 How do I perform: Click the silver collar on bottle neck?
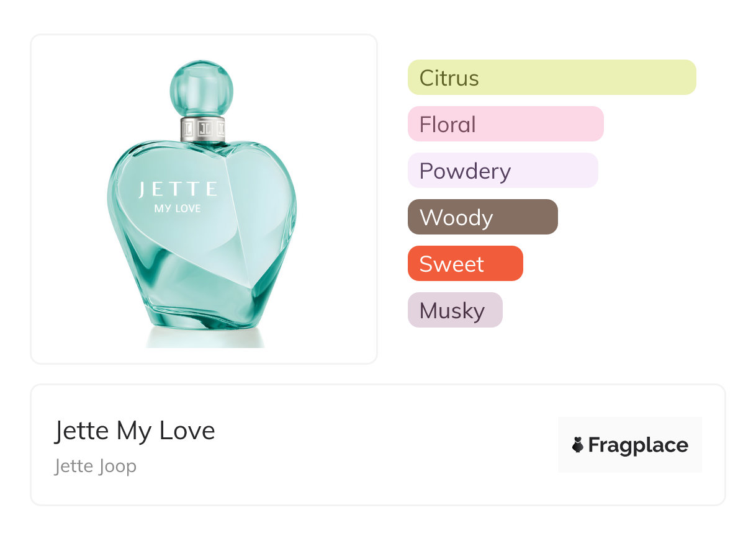tap(202, 128)
